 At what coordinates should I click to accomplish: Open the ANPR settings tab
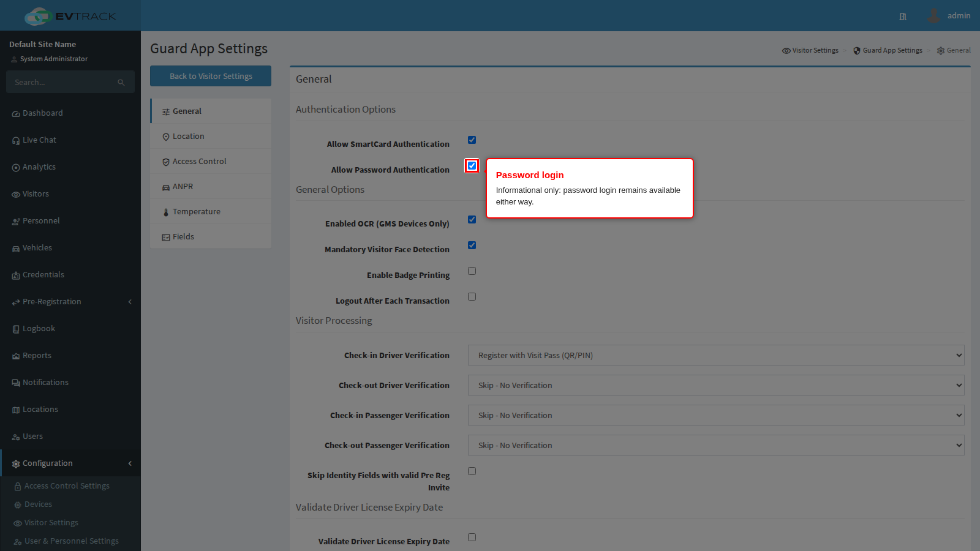(211, 186)
